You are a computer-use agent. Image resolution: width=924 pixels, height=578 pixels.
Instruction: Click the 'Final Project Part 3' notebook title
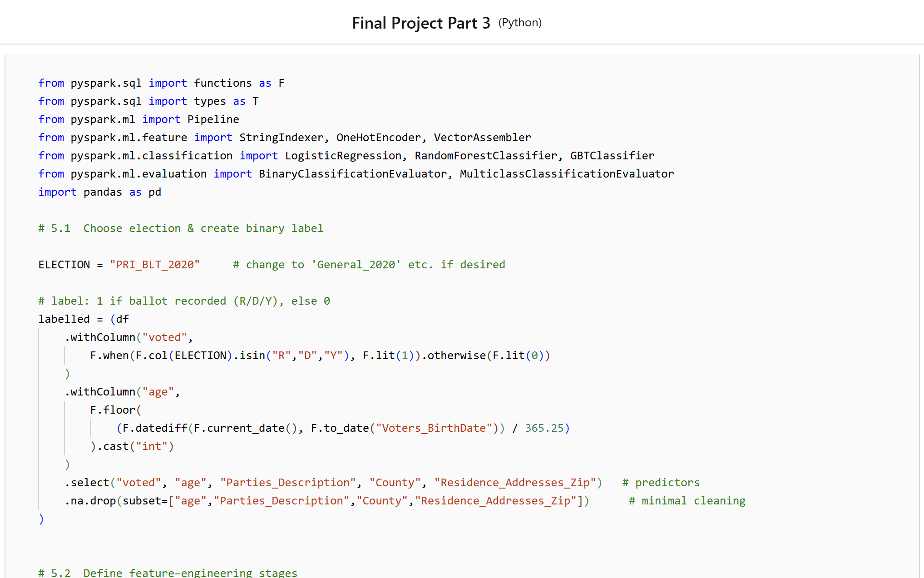[x=421, y=23]
